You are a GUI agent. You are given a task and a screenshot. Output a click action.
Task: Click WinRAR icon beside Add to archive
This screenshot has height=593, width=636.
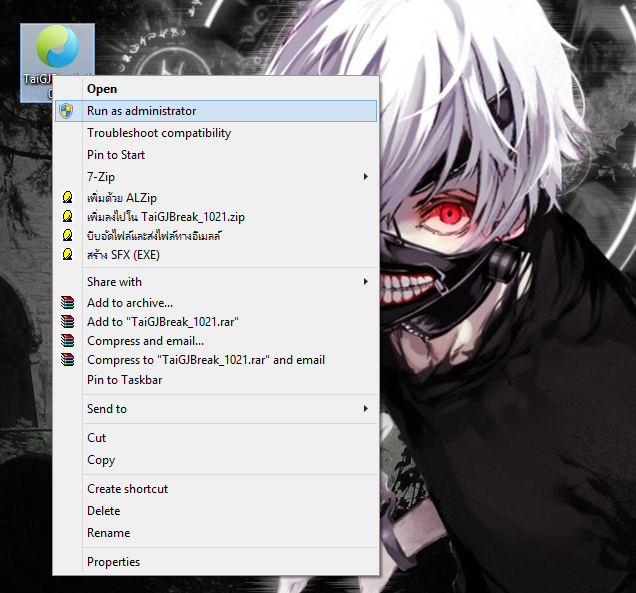(x=68, y=303)
